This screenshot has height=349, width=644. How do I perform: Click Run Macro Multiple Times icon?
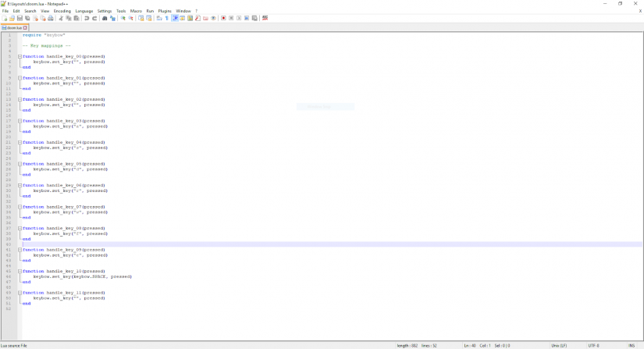247,18
